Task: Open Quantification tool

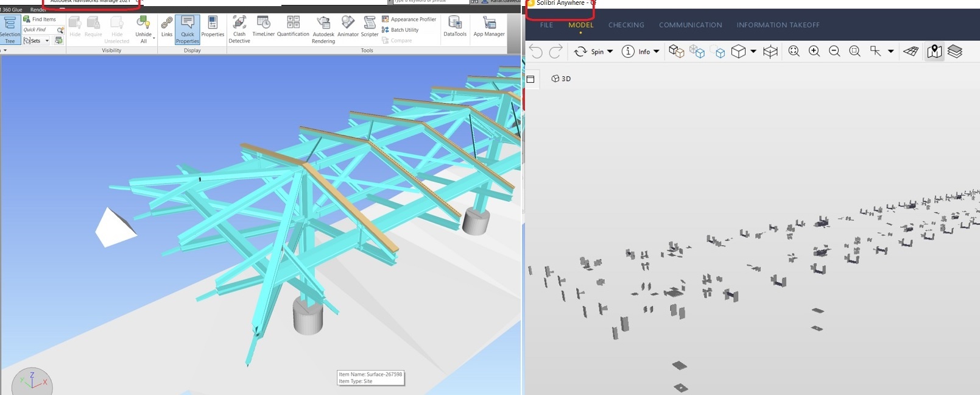Action: [x=293, y=27]
